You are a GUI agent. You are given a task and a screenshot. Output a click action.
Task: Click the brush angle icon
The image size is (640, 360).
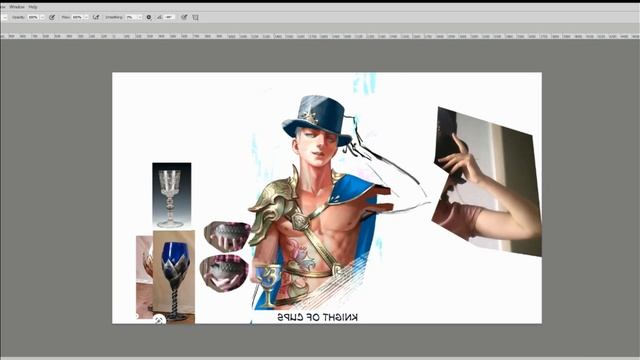tap(160, 17)
